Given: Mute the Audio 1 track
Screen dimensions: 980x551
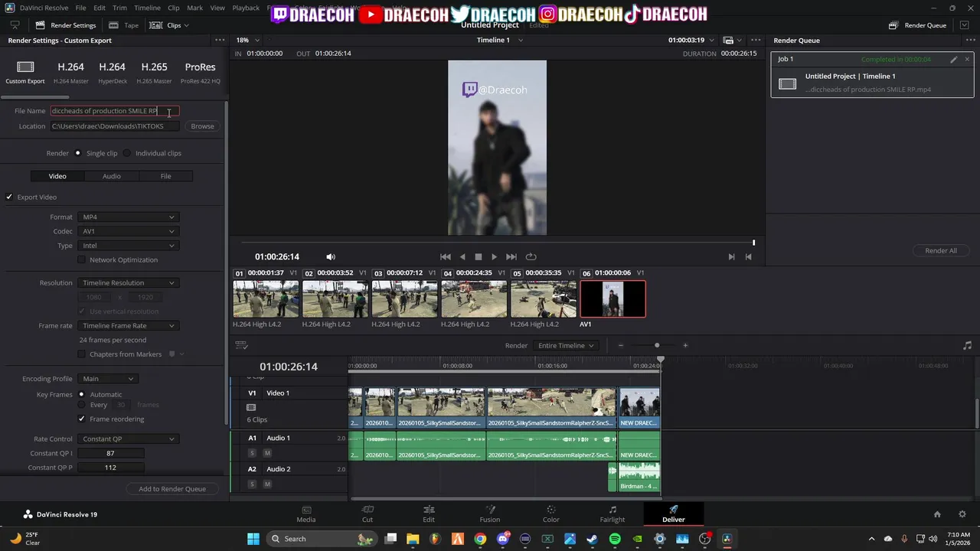Looking at the screenshot, I should 267,453.
